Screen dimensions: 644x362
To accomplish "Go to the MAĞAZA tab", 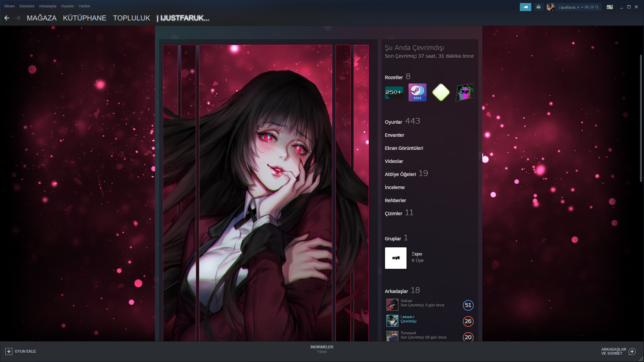I will 42,18.
